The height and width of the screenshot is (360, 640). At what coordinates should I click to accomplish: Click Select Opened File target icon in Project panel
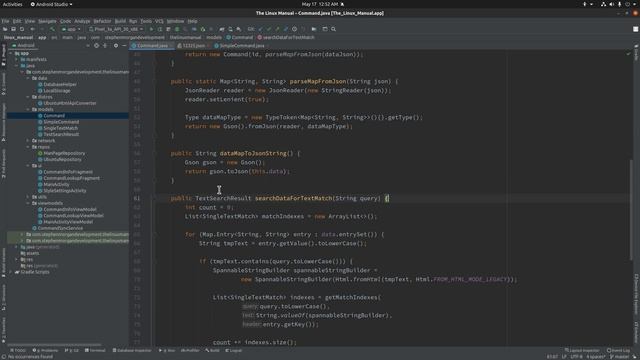[96, 46]
